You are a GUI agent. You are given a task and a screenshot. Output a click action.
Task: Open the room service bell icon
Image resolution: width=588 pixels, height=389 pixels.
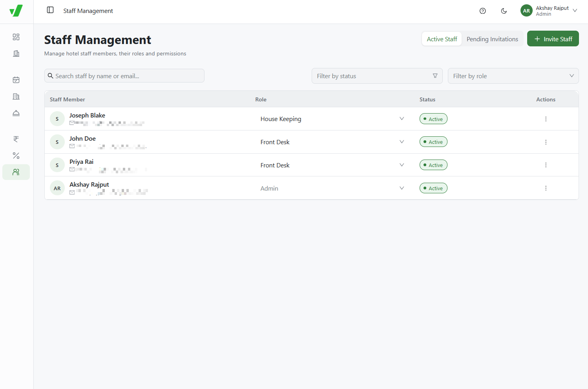pyautogui.click(x=16, y=113)
